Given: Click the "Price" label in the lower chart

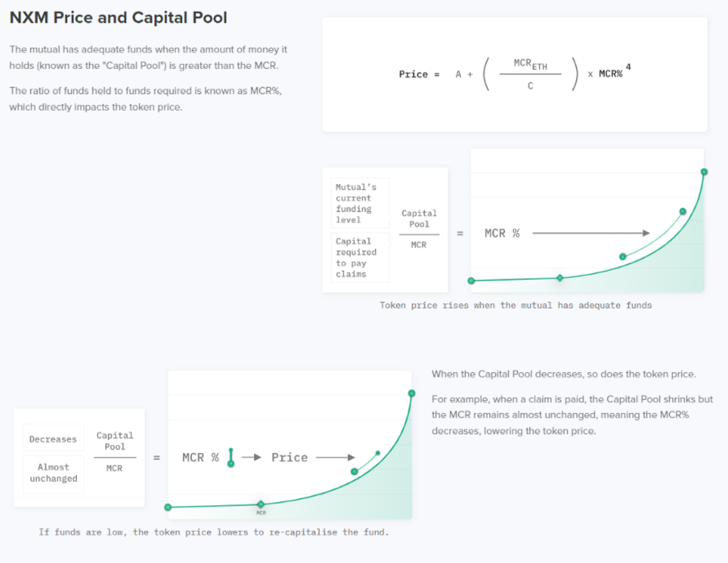Looking at the screenshot, I should 289,457.
